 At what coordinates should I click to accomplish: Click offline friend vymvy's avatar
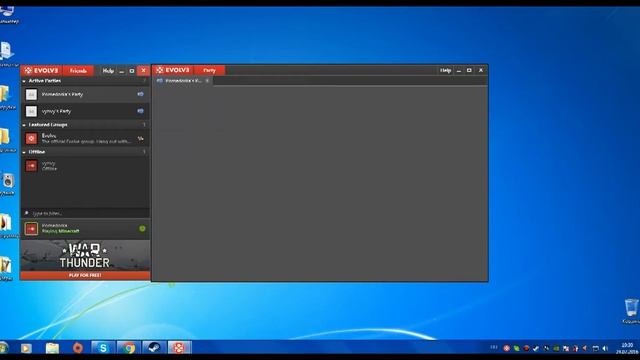[31, 166]
